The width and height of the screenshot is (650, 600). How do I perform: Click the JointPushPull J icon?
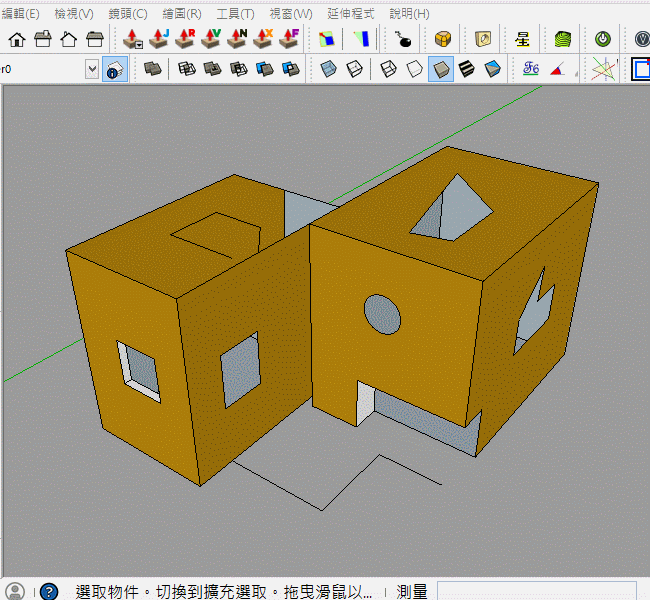point(159,39)
